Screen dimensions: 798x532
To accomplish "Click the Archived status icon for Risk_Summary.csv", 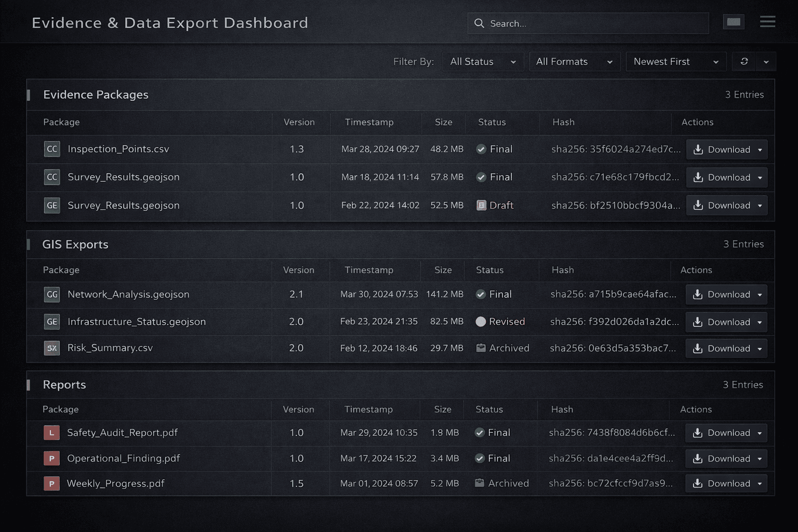I will coord(481,348).
